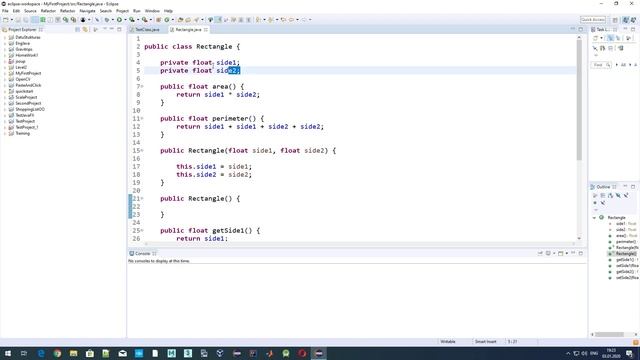Open the Run configurations dropdown arrow
This screenshot has height=360, width=640.
click(125, 20)
